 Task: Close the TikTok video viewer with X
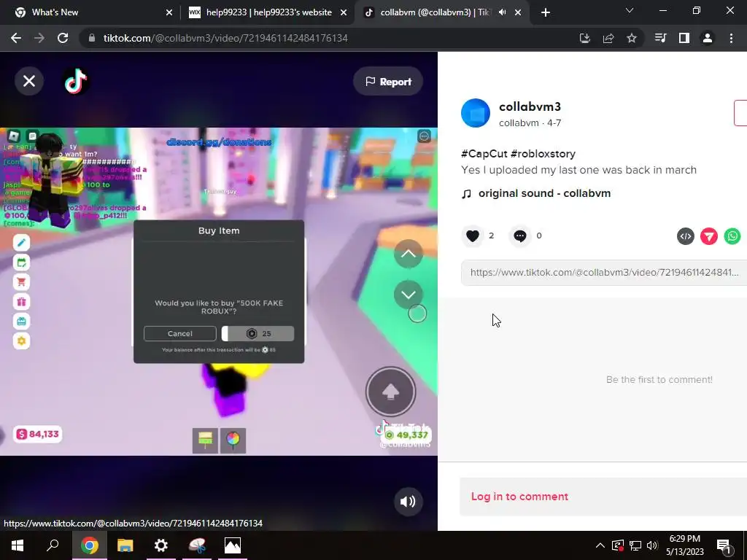pyautogui.click(x=29, y=81)
